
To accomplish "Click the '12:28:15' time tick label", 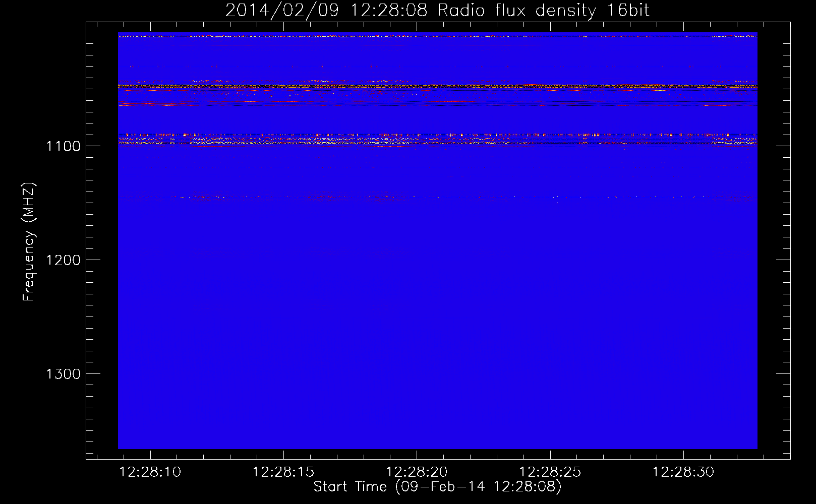I will pyautogui.click(x=283, y=472).
